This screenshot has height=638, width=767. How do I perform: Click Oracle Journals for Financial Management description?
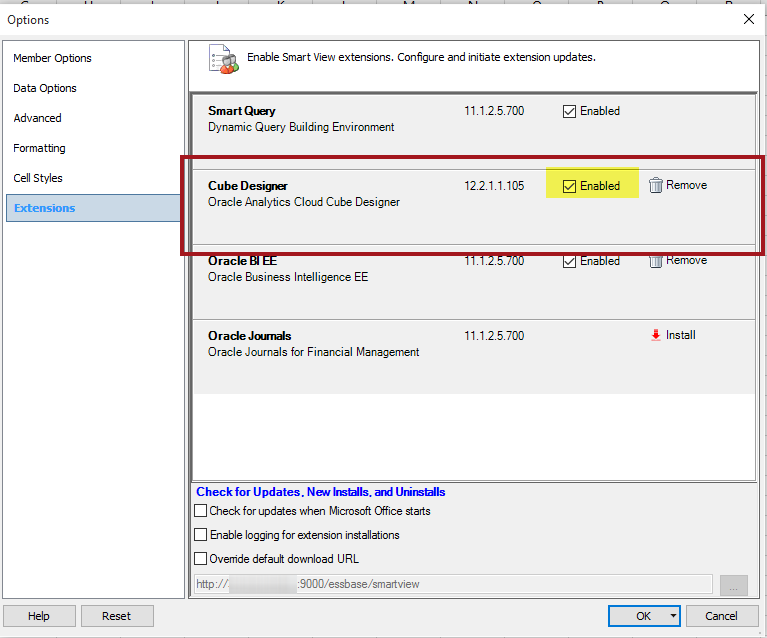click(314, 352)
